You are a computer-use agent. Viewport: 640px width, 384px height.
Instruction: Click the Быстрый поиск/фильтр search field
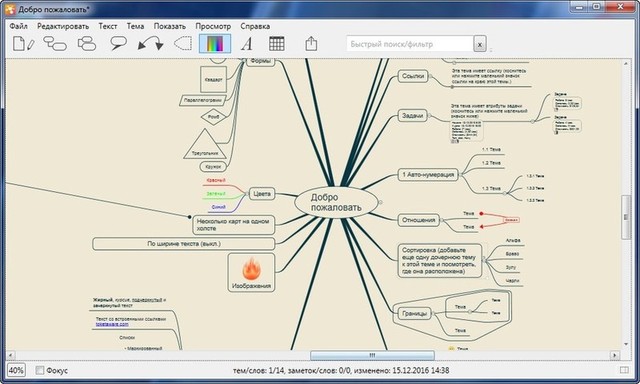410,44
